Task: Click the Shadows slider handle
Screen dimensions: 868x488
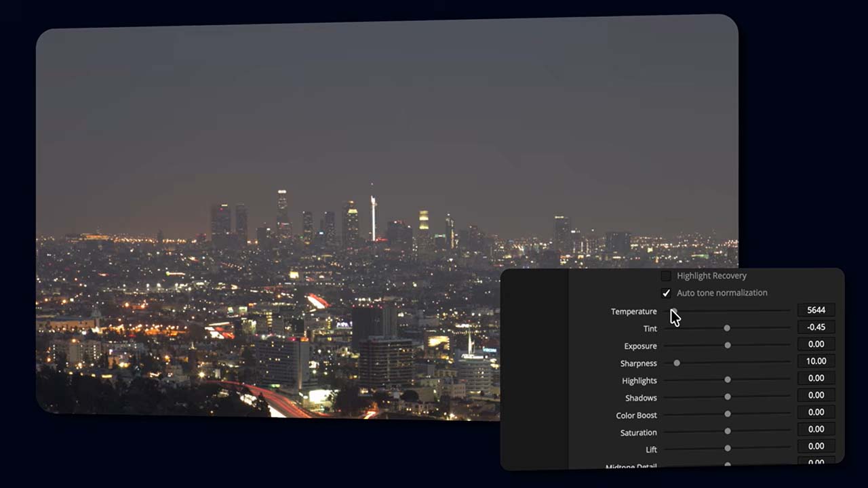Action: [727, 396]
